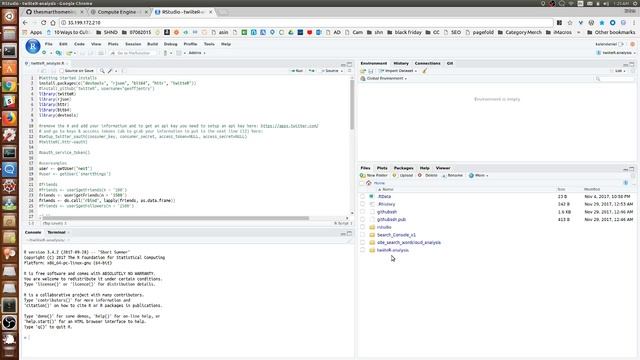Click the Environment search field
Viewport: 640px width, 360px height.
pos(615,78)
